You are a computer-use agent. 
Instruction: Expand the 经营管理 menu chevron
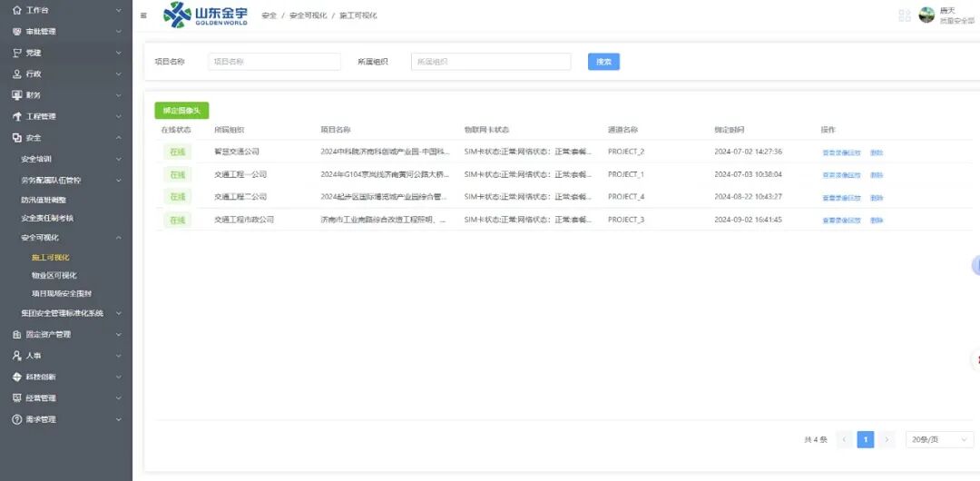119,398
